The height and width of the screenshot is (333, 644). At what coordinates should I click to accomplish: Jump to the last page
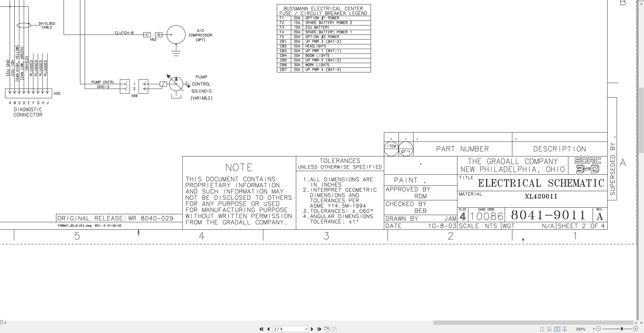319,329
